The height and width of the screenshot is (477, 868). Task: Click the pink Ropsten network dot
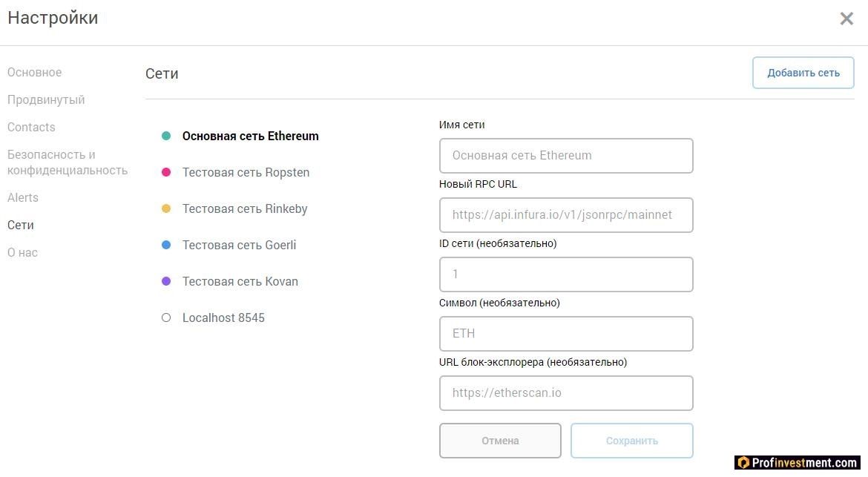click(166, 172)
